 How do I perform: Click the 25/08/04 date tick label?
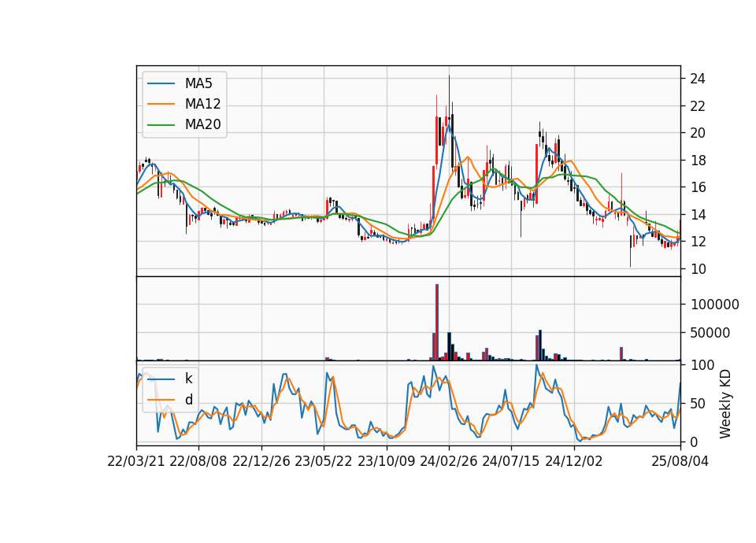pos(680,462)
